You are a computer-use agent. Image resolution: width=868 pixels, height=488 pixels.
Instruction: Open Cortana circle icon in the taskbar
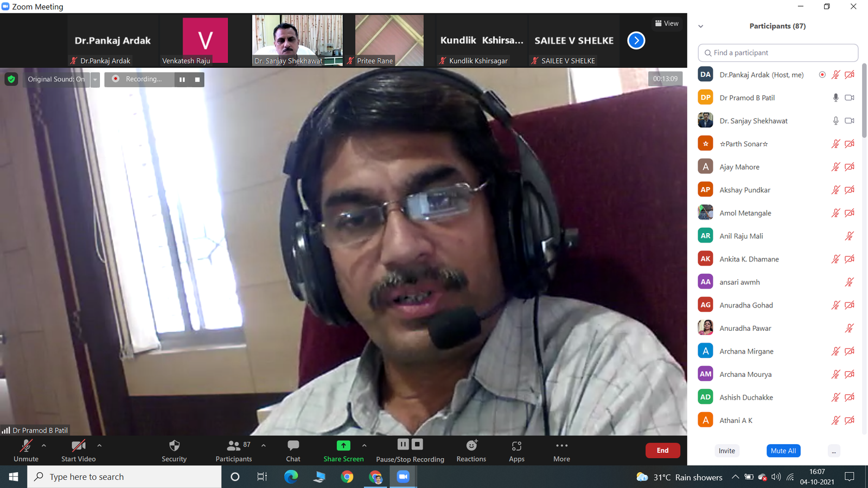pos(235,477)
